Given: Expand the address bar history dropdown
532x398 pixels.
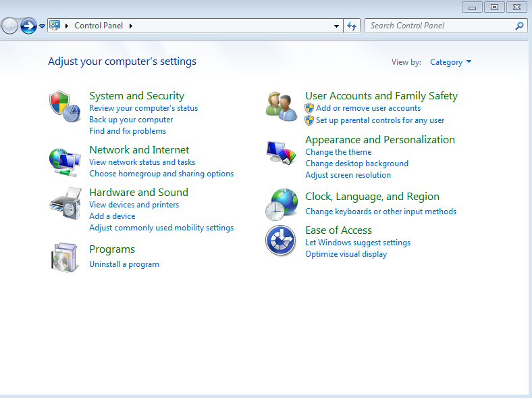Looking at the screenshot, I should [336, 26].
